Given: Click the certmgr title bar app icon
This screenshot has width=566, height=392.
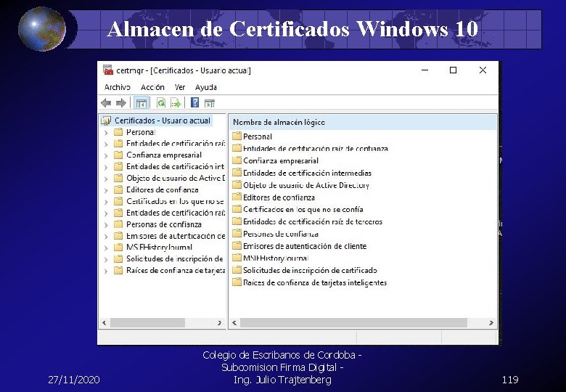Looking at the screenshot, I should point(108,70).
